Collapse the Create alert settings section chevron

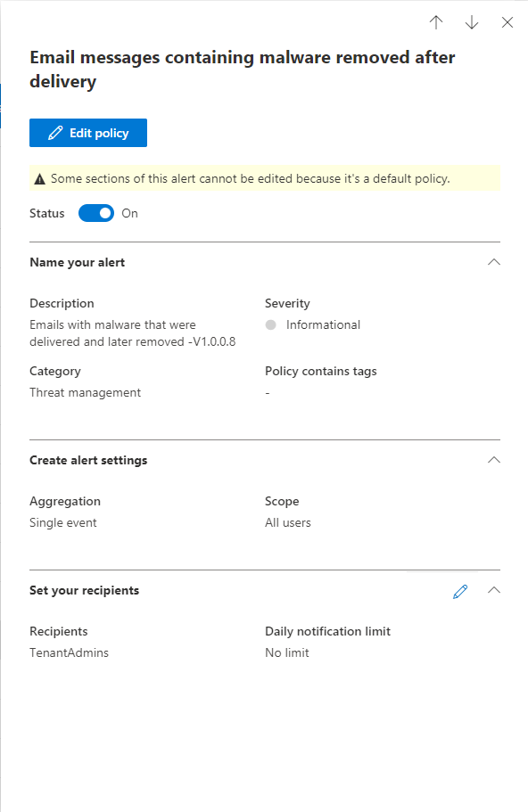click(x=494, y=460)
